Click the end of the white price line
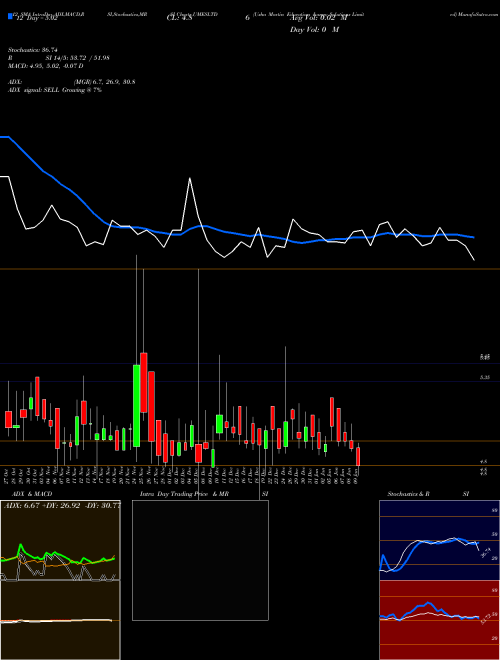Screen dimensions: 500x660 click(x=474, y=260)
